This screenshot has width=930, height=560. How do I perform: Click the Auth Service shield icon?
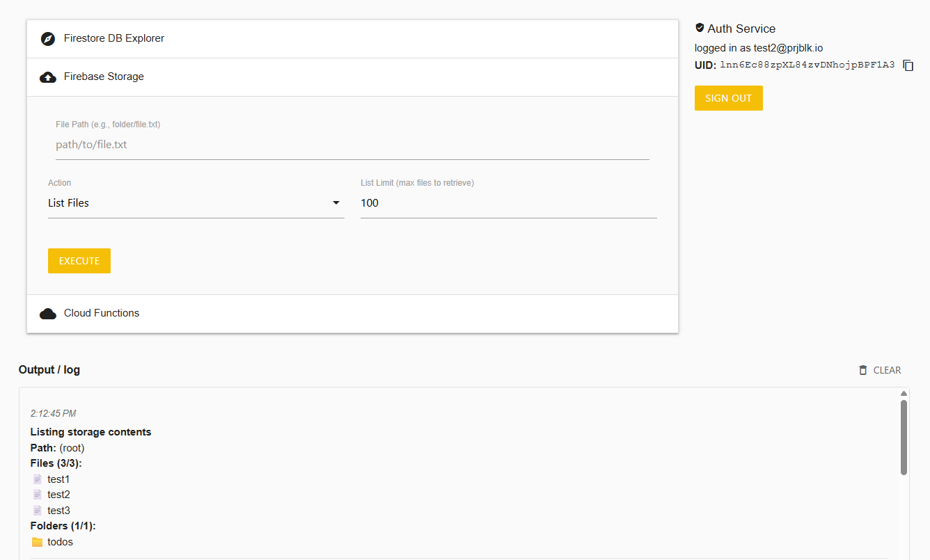[x=700, y=28]
